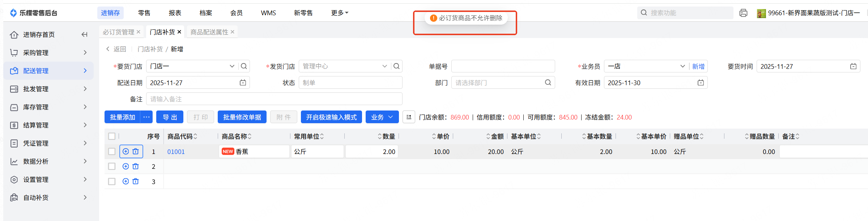Viewport: 868px width, 221px height.
Task: Open calendar icon for 有效日期
Action: pos(701,83)
